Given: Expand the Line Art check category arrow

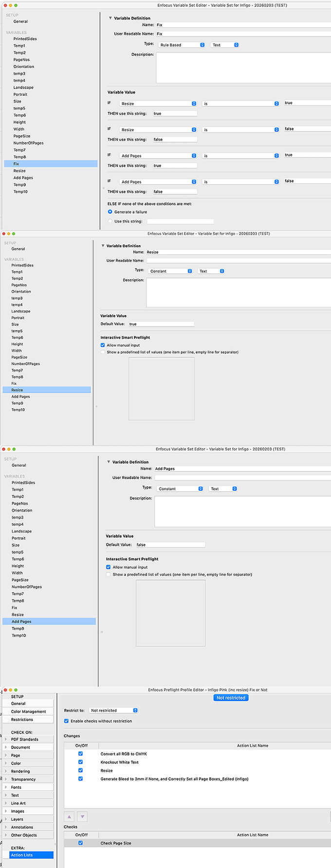Looking at the screenshot, I should 6,803.
